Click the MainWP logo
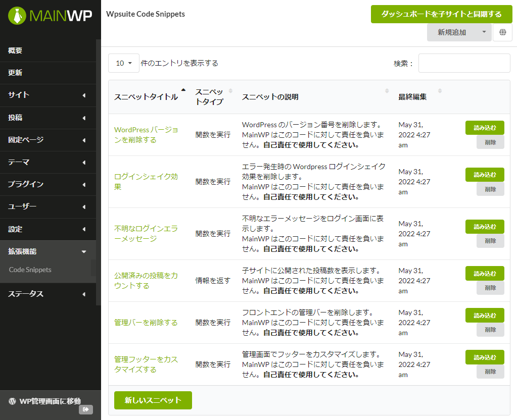The width and height of the screenshot is (517, 420). (50, 16)
